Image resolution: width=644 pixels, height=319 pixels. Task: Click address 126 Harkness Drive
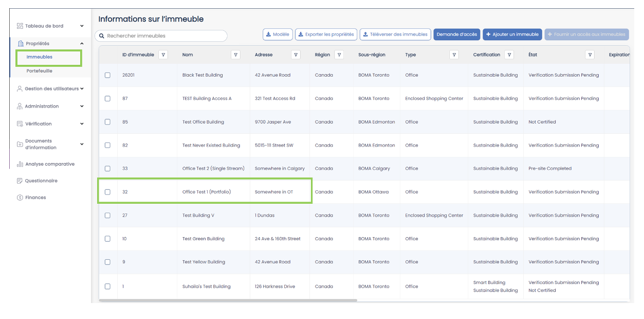(x=275, y=287)
